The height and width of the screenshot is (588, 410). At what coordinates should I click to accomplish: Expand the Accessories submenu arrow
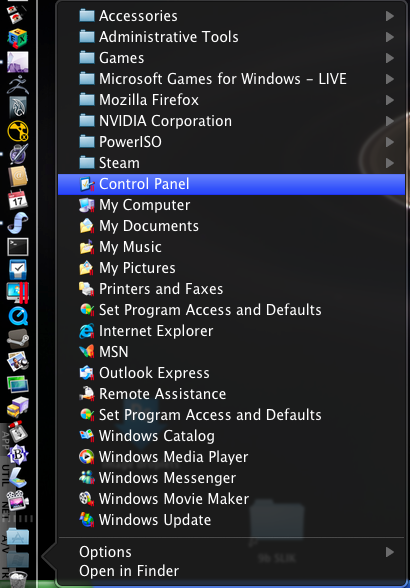(x=390, y=16)
